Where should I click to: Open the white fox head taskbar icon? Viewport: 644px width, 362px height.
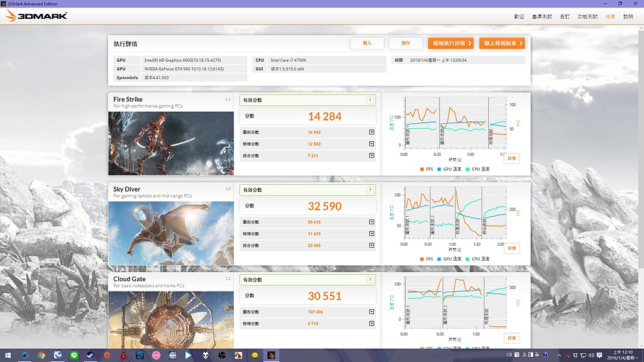[206, 356]
